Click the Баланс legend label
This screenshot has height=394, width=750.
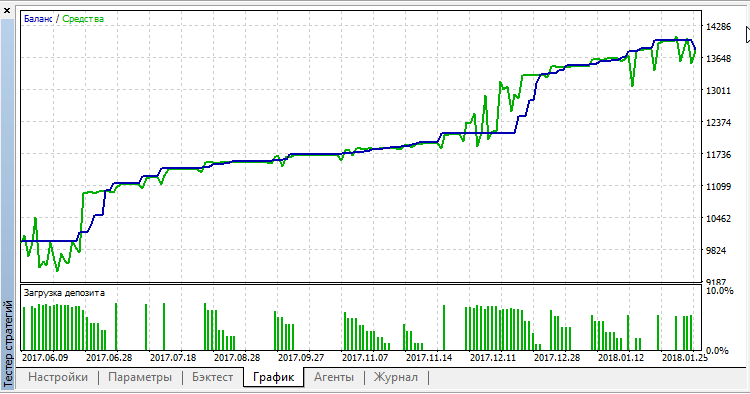38,19
